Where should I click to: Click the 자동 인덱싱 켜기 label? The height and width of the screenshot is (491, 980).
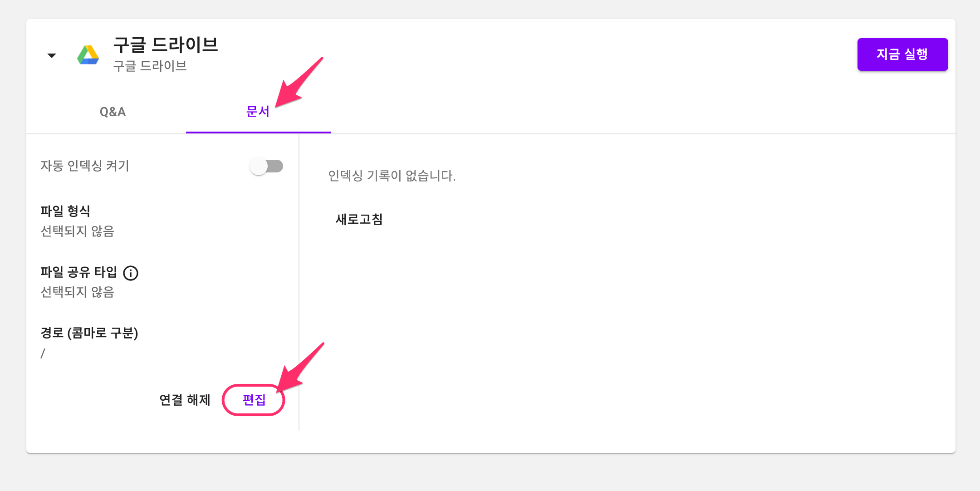(85, 166)
